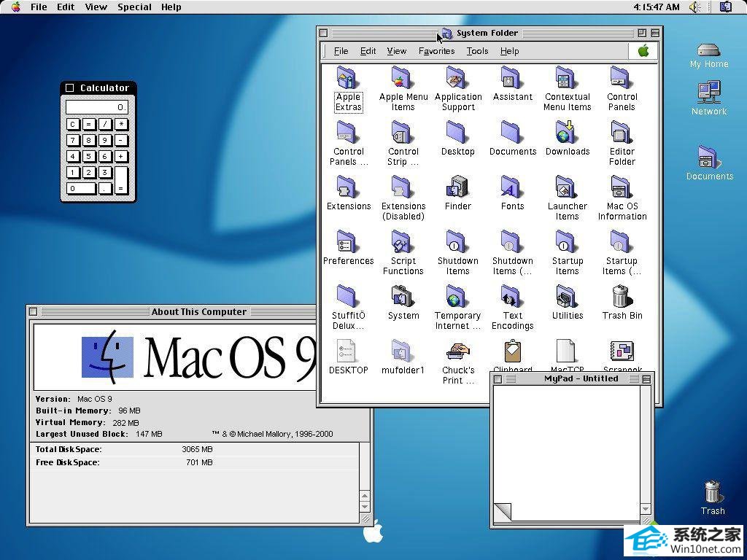
Task: Click the Apple logo in System Folder toolbar
Action: (x=643, y=51)
